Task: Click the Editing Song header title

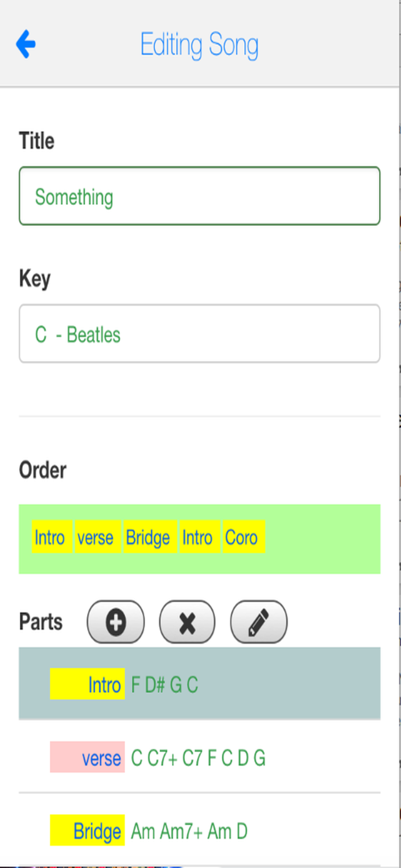Action: coord(199,45)
